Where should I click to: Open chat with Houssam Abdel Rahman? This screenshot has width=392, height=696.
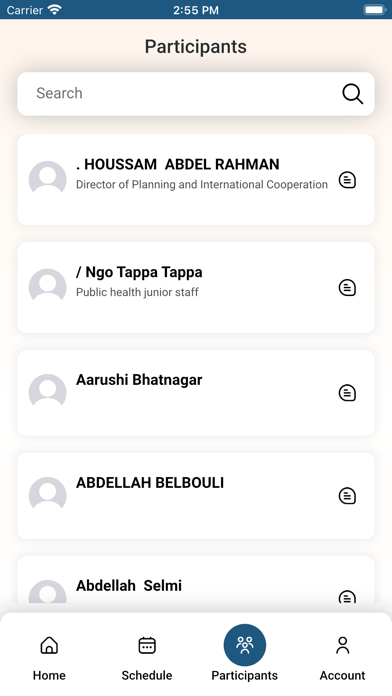pyautogui.click(x=347, y=180)
